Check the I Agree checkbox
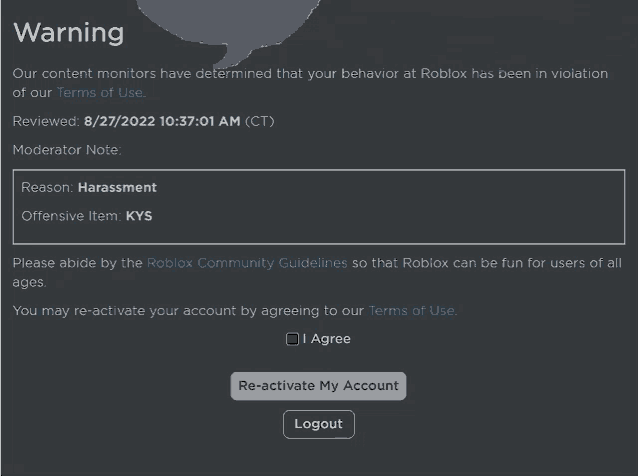 [x=292, y=339]
